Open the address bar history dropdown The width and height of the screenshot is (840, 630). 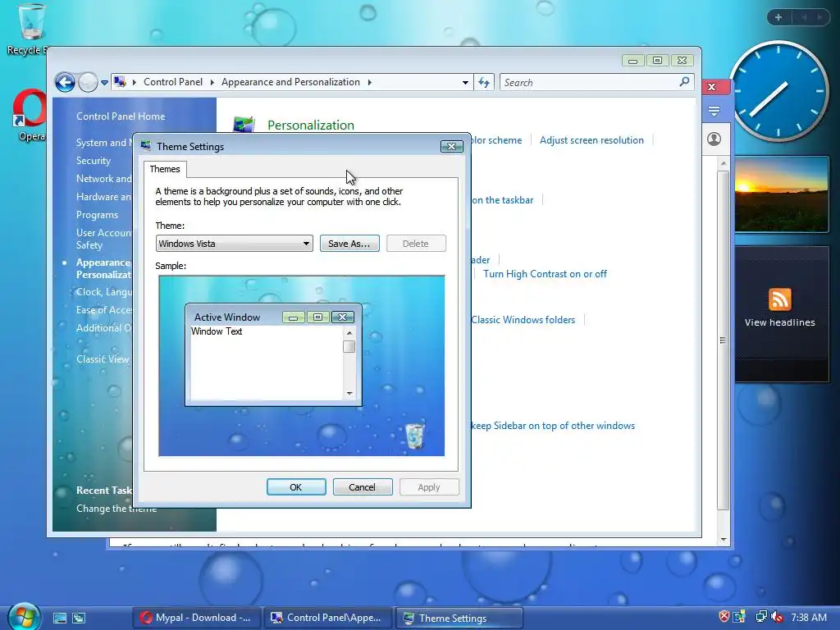pyautogui.click(x=465, y=83)
